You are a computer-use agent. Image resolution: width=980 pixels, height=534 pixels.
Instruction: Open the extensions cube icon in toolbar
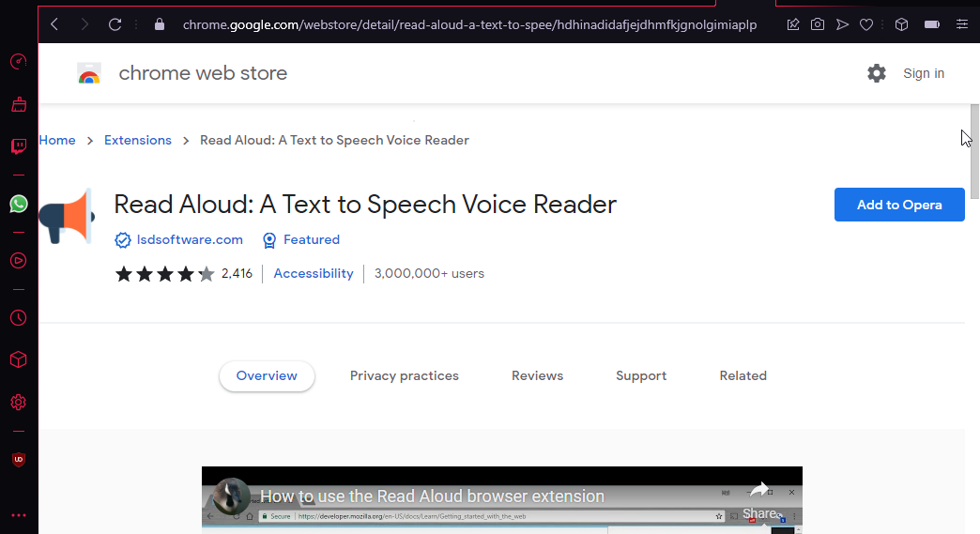click(x=901, y=24)
